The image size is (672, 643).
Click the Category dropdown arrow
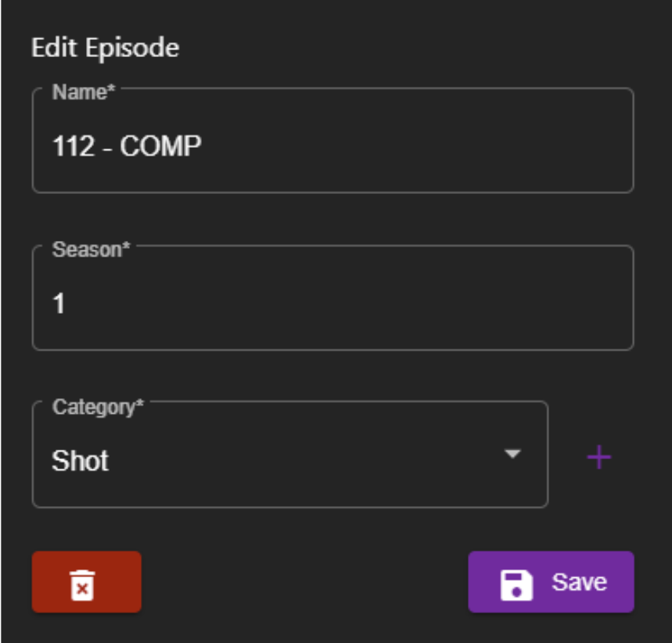(x=512, y=454)
